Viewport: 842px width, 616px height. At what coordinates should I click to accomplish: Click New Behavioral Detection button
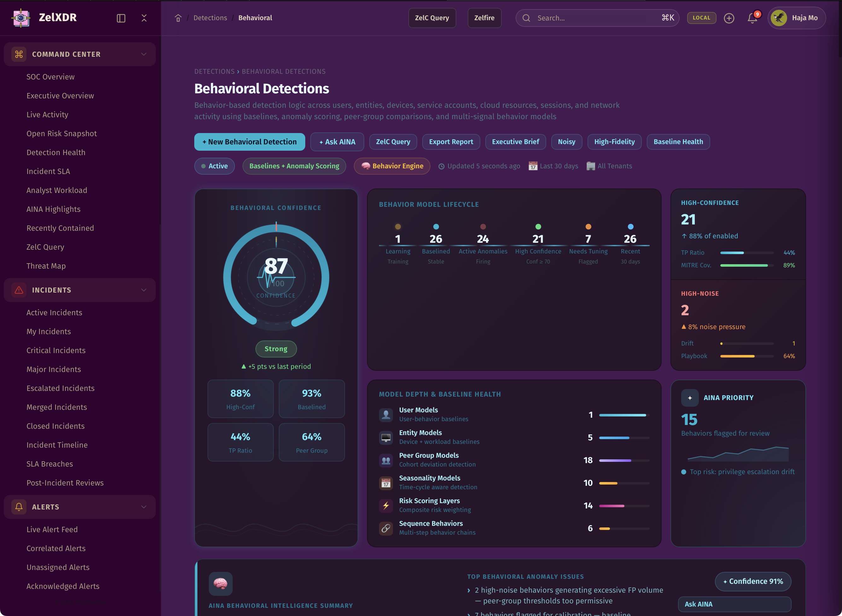click(x=249, y=142)
